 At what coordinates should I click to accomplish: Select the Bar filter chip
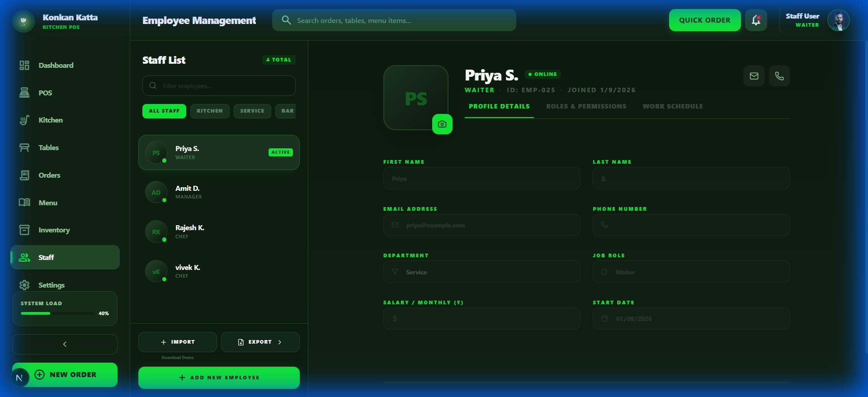286,111
